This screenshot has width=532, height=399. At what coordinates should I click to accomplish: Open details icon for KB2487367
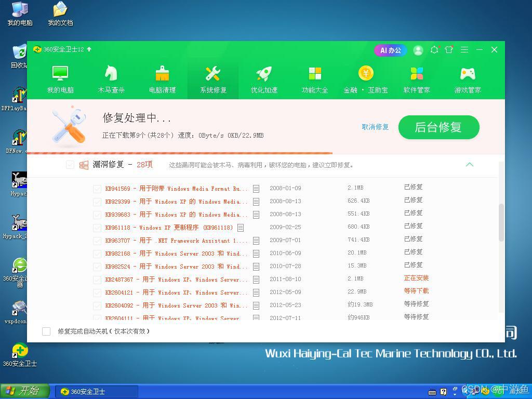256,280
